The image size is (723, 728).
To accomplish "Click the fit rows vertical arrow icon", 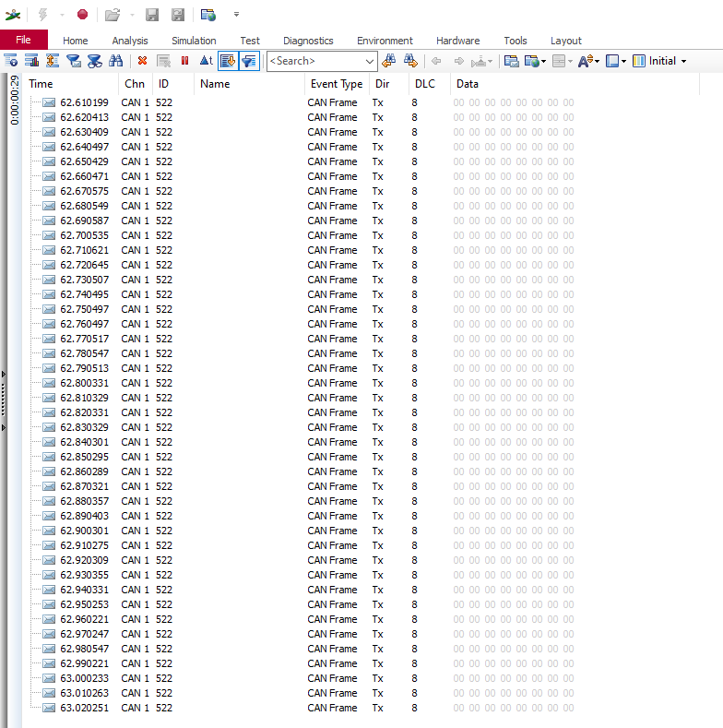I will click(53, 61).
